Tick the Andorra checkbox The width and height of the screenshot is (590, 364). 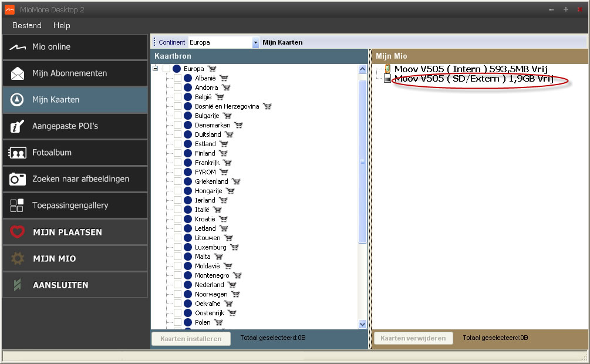tap(178, 87)
